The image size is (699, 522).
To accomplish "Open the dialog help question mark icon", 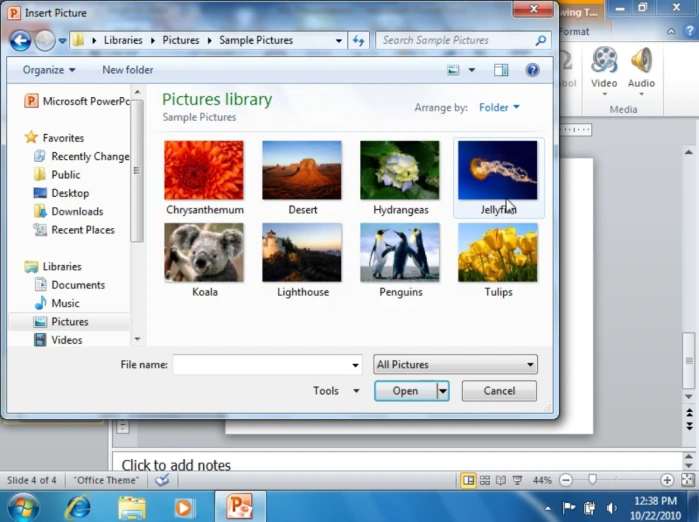I will coord(532,70).
